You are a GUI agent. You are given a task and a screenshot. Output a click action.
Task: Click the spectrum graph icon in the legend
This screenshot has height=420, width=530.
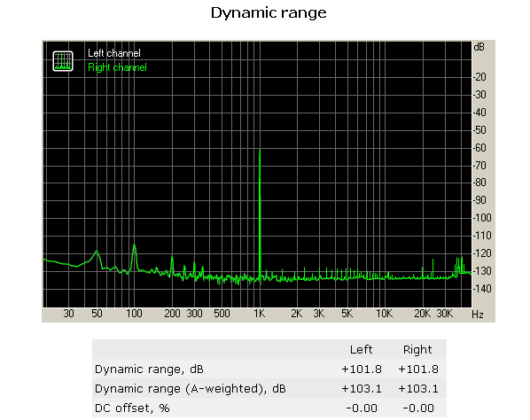coord(63,61)
